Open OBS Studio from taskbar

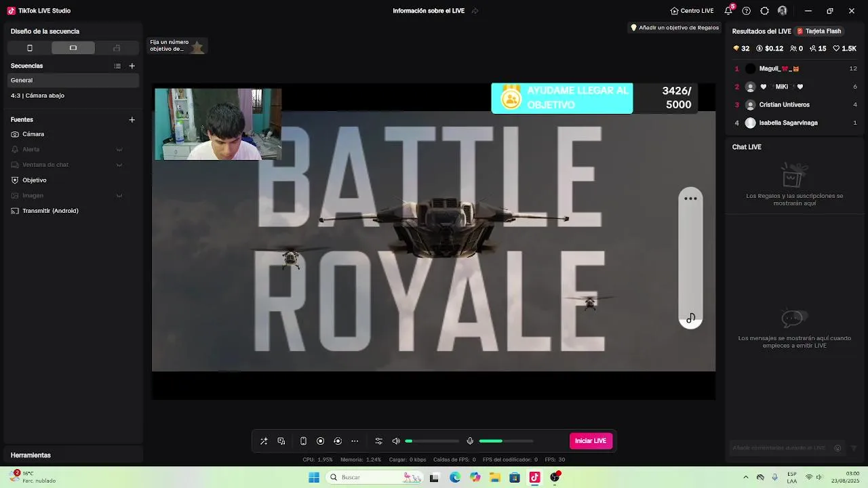coord(555,477)
